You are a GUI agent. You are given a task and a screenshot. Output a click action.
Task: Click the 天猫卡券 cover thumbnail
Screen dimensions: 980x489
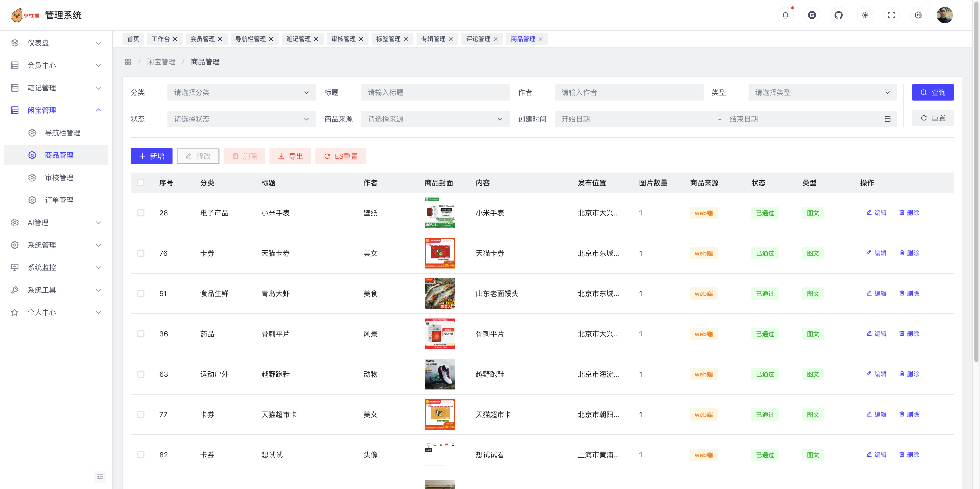[439, 253]
